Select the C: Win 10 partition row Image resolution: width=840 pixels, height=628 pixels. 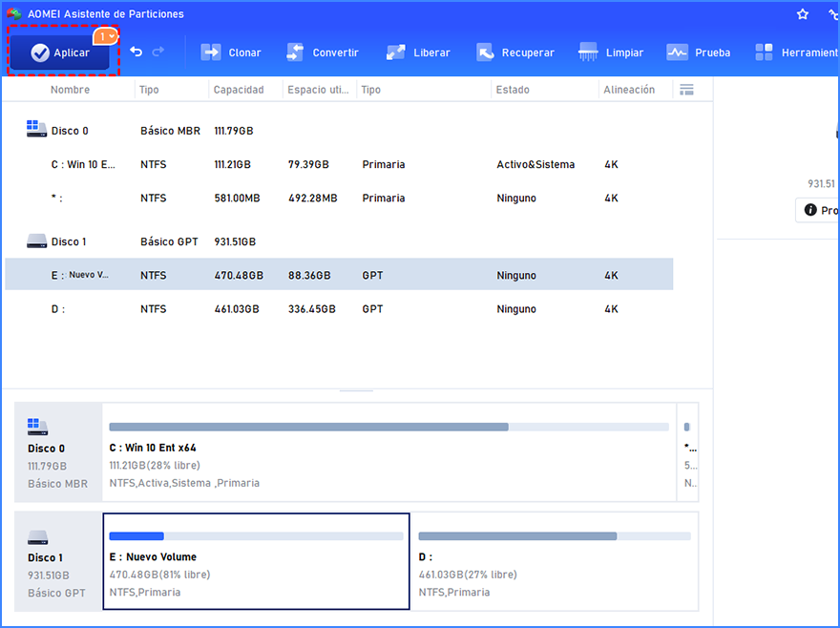[x=83, y=164]
